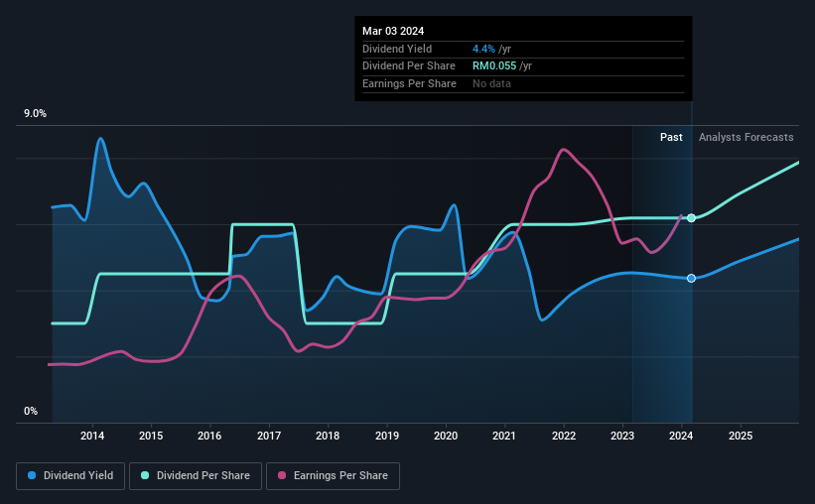Click the Mar 03 2024 tooltip date header
This screenshot has width=815, height=504.
[393, 31]
